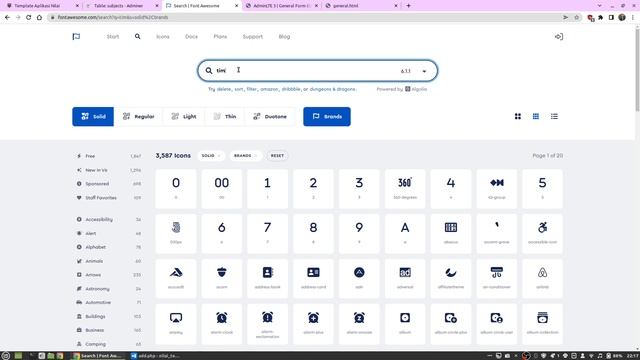Toggle the Brands style filter
Viewport: 640px width, 360px height.
(327, 117)
